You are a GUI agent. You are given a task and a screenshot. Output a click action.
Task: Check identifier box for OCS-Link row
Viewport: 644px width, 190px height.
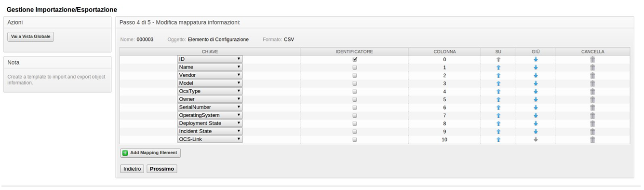(355, 139)
